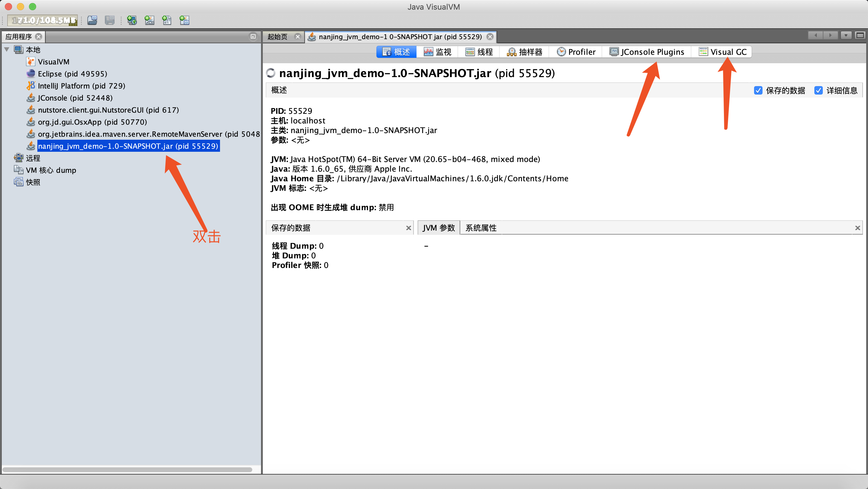The image size is (868, 489).
Task: Click the Eclipse application icon
Action: point(31,74)
